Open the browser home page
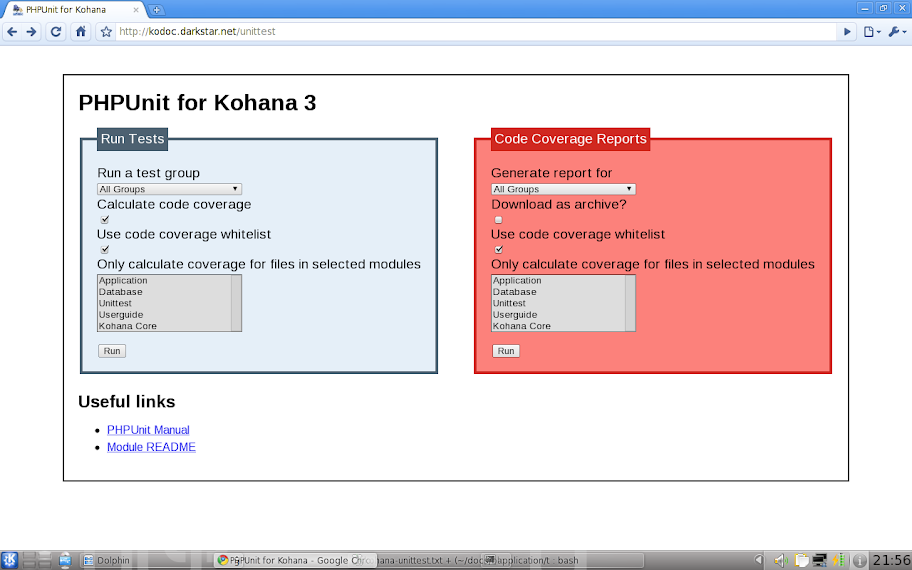 click(81, 31)
